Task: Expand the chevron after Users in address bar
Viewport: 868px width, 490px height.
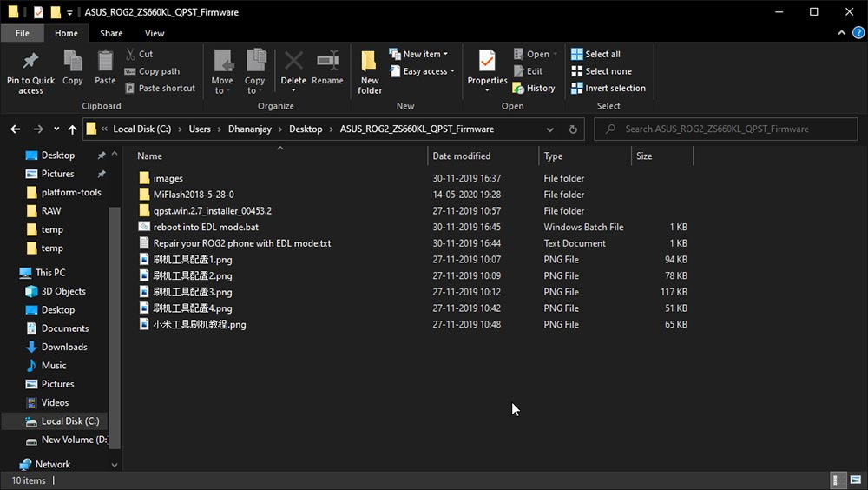Action: coord(220,129)
